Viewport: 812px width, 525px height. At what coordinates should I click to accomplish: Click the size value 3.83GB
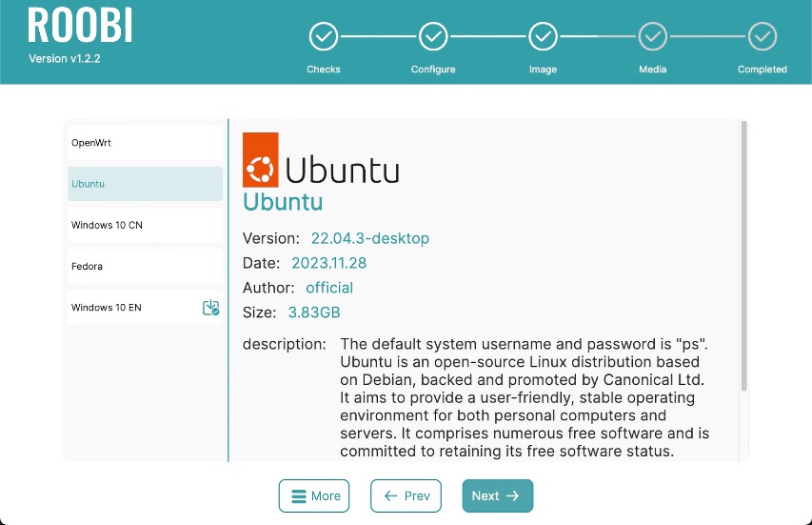point(314,313)
